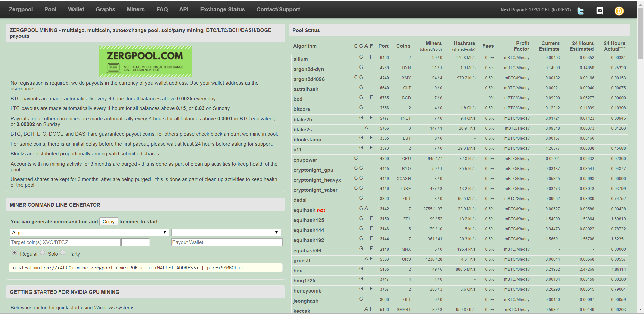Screen dimensions: 644x314
Task: Open the dedal algorithm link
Action: coord(300,200)
